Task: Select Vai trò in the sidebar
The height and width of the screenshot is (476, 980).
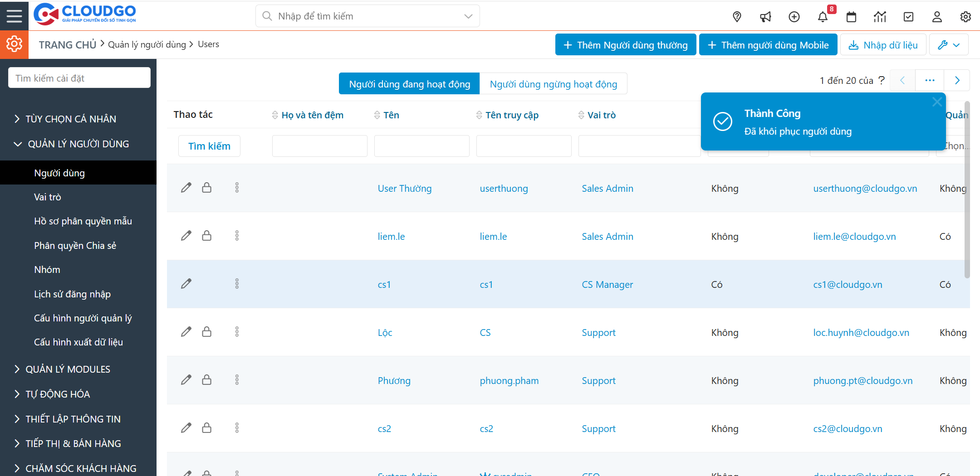Action: pyautogui.click(x=48, y=197)
